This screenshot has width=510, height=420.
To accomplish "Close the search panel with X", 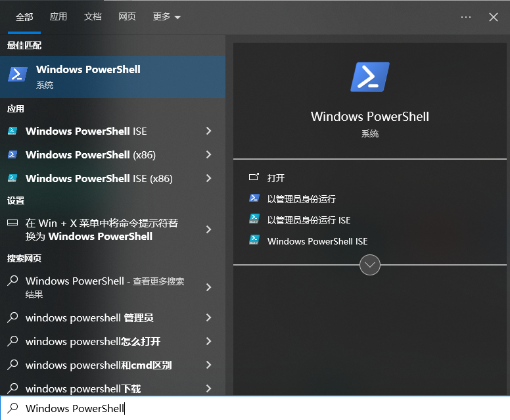I will (x=494, y=17).
